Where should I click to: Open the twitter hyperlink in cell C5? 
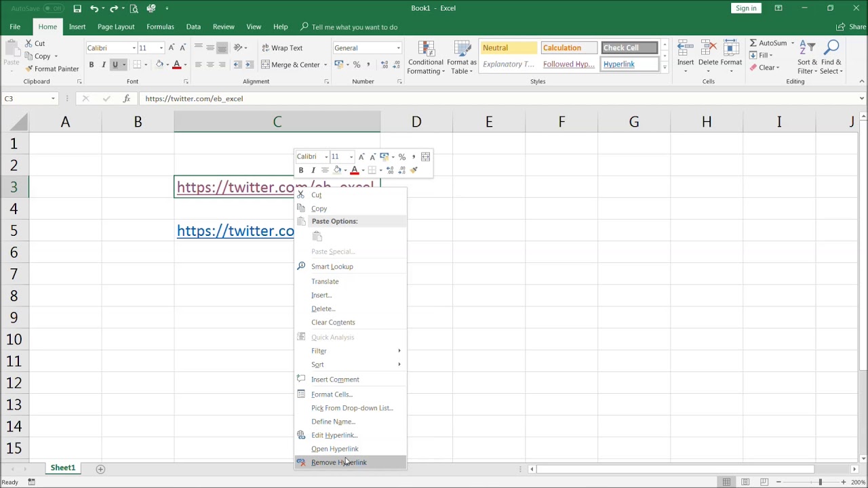[x=235, y=231]
